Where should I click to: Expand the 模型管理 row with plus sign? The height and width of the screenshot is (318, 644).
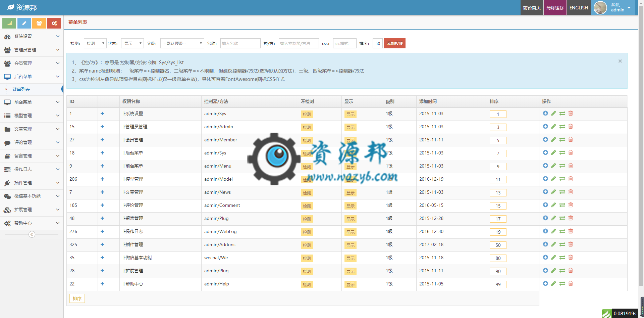click(102, 179)
